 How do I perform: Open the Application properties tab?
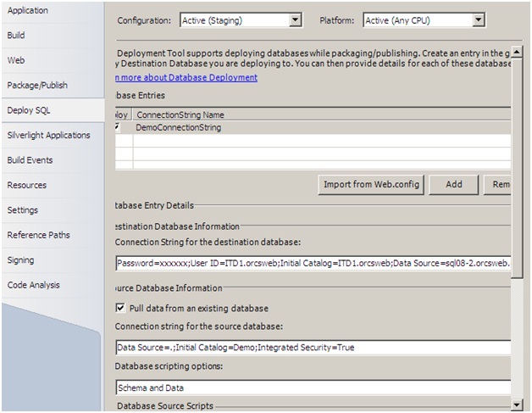tap(28, 10)
